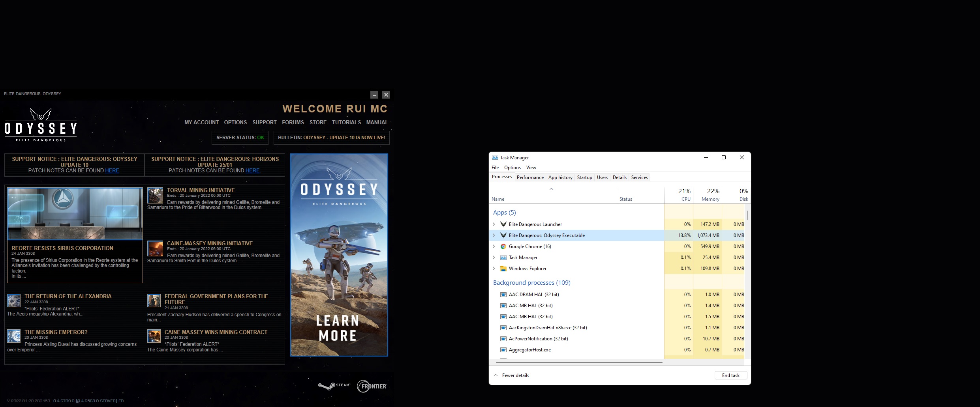Screen dimensions: 980x407
Task: Open MY ACCOUNT in launcher
Action: click(x=201, y=123)
